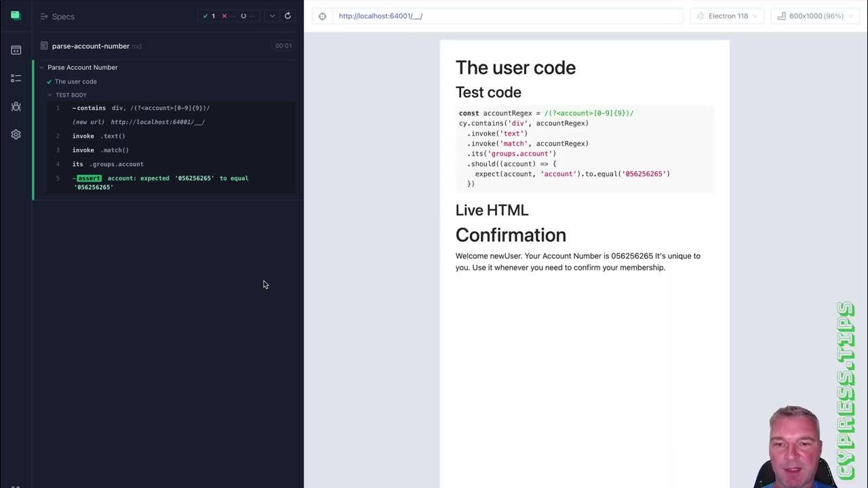868x488 pixels.
Task: Open the Debug bug icon
Action: tap(16, 106)
